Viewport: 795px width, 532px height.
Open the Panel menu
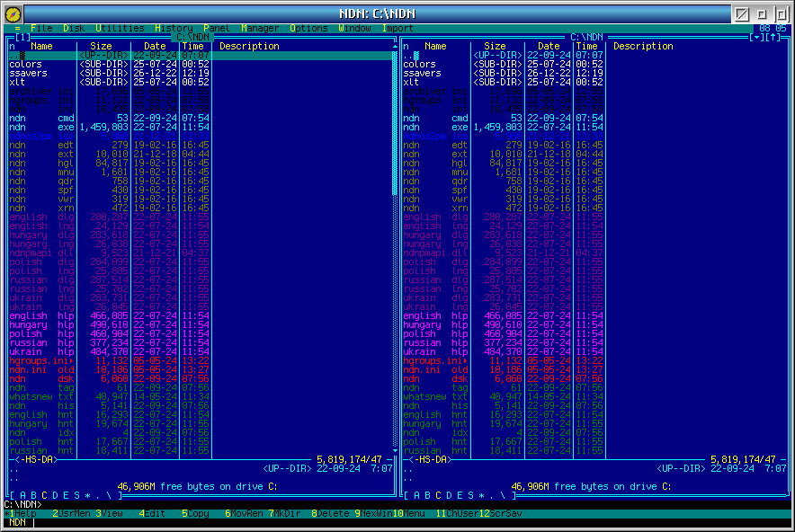[217, 29]
